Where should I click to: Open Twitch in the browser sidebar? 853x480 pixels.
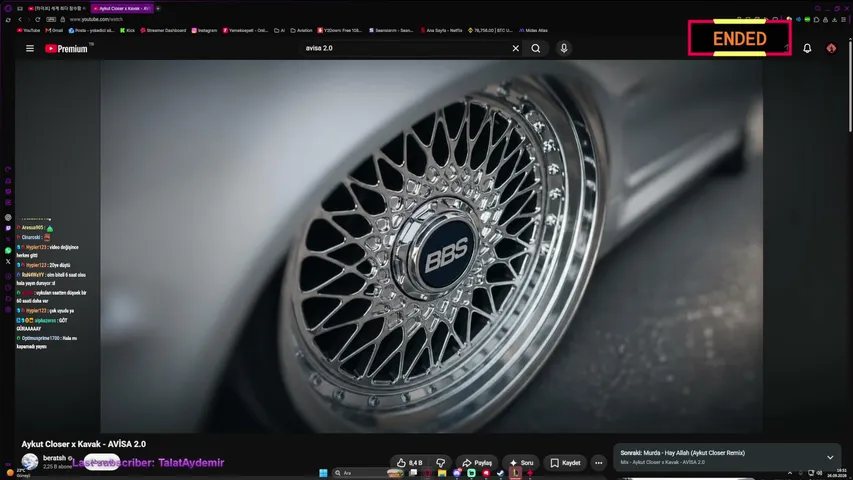point(8,228)
